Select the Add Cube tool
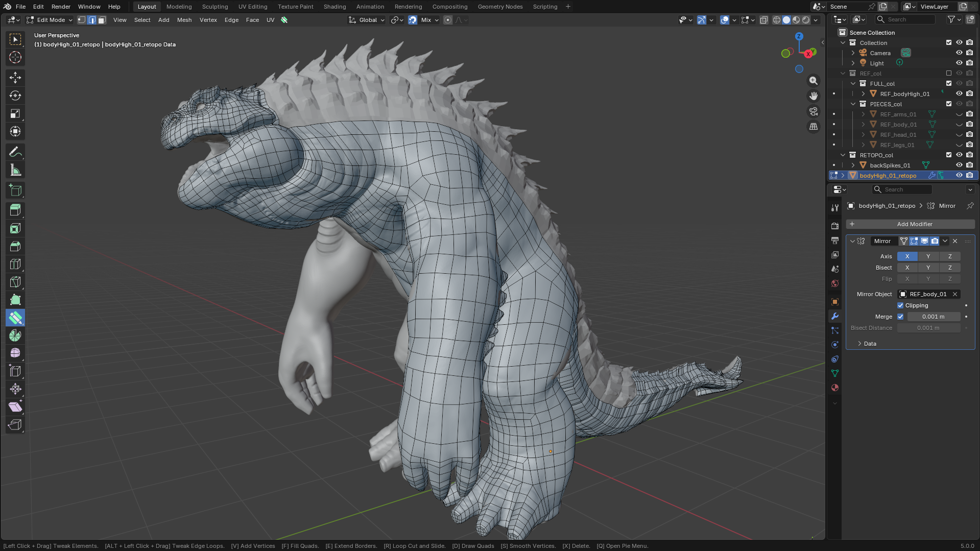Viewport: 980px width, 551px height. point(15,190)
